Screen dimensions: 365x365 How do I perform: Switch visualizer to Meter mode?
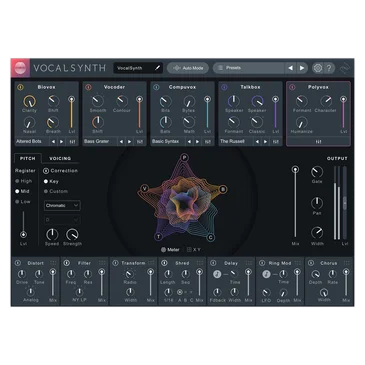coord(170,250)
